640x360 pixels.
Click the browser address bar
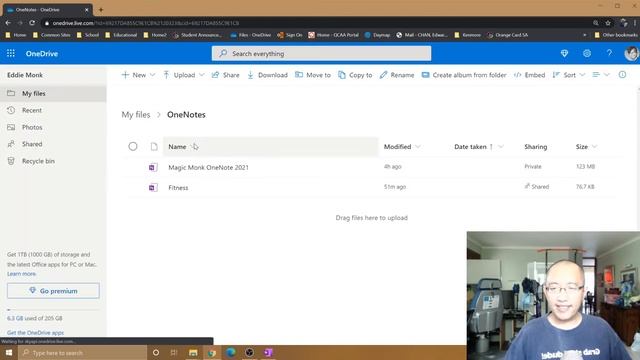coord(318,23)
